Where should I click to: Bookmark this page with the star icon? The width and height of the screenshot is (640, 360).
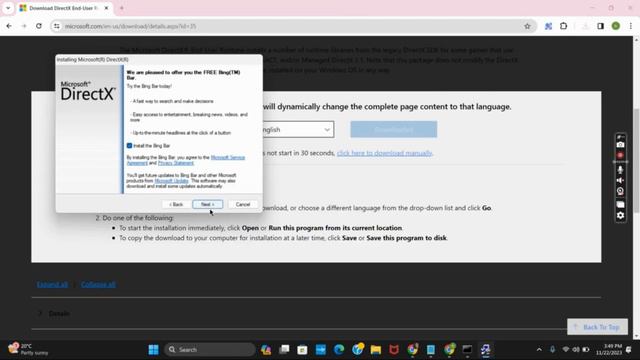(x=527, y=26)
